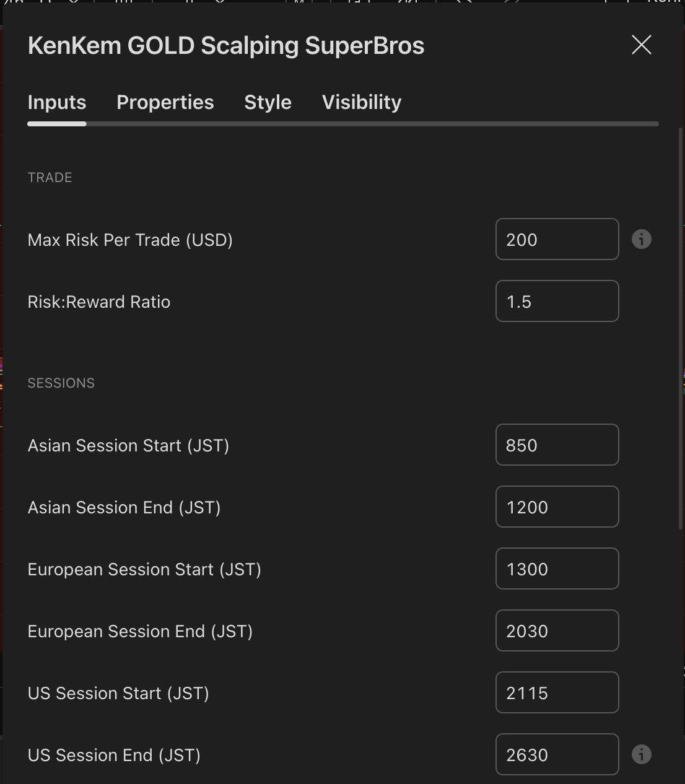Viewport: 685px width, 784px height.
Task: Click the Max Risk Per Trade value field
Action: (556, 240)
